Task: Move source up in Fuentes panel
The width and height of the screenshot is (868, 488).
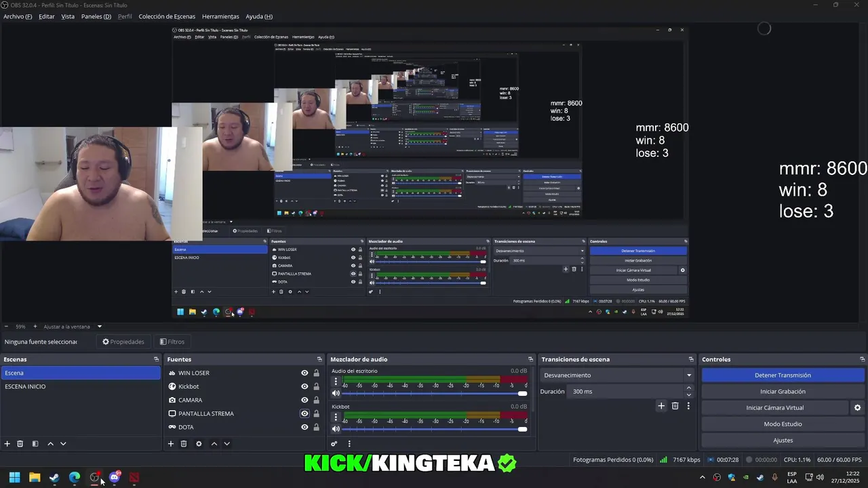Action: (x=214, y=444)
